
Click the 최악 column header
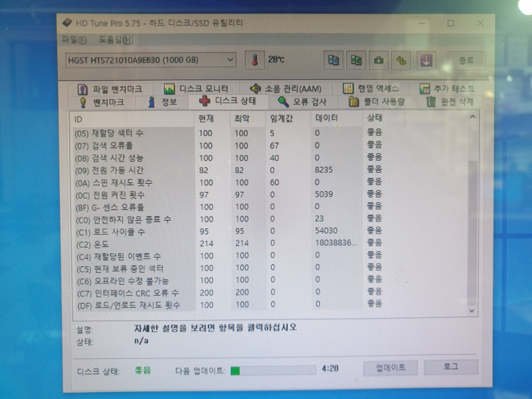pos(242,118)
